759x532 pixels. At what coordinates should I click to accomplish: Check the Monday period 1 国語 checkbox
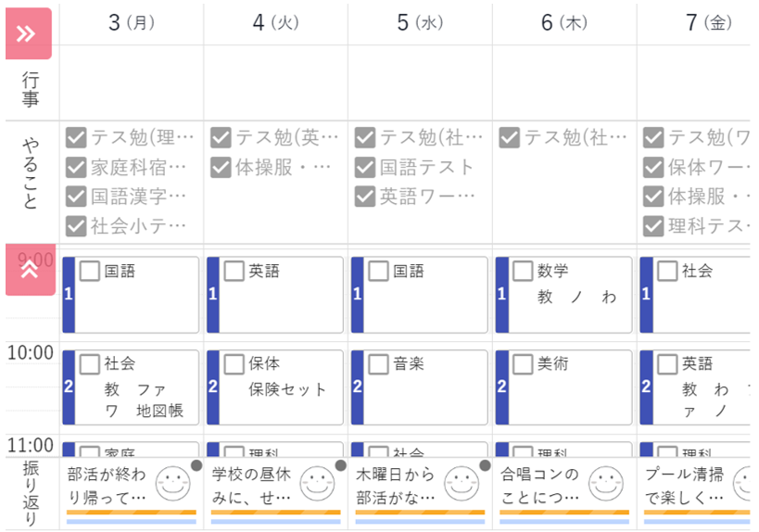click(x=90, y=271)
